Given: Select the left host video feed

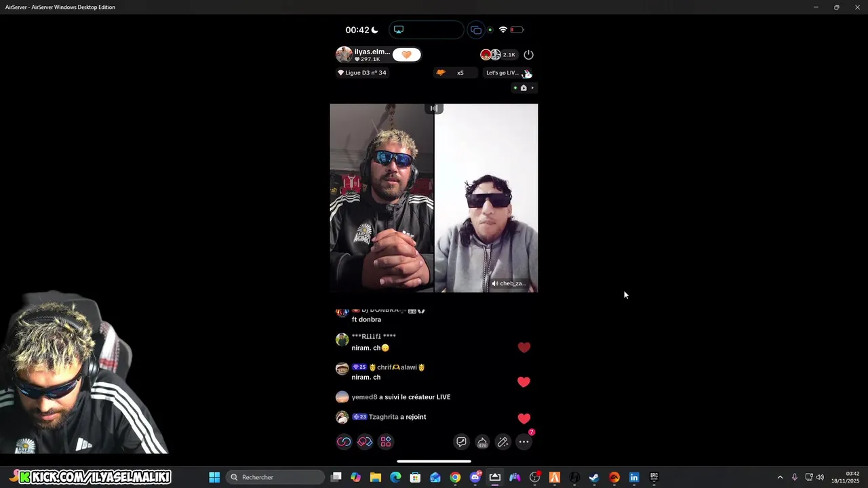Looking at the screenshot, I should [382, 198].
